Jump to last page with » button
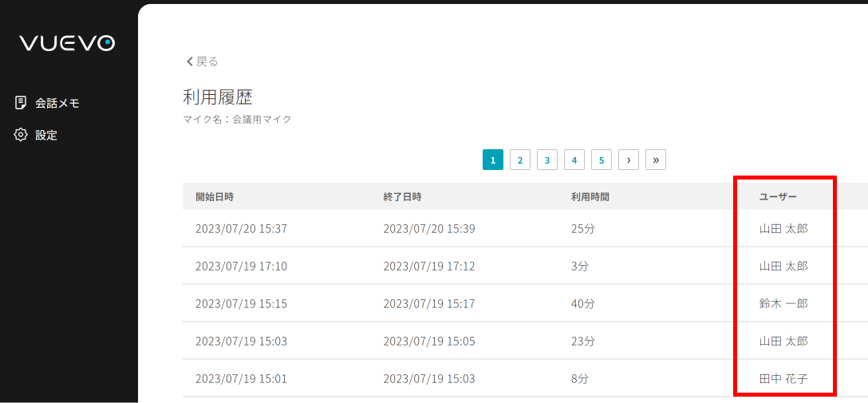 pos(656,160)
